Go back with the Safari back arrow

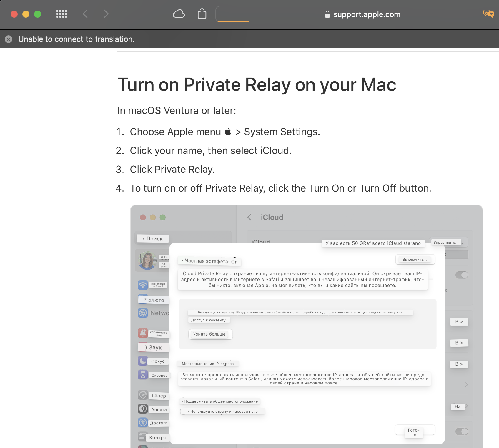pyautogui.click(x=85, y=14)
